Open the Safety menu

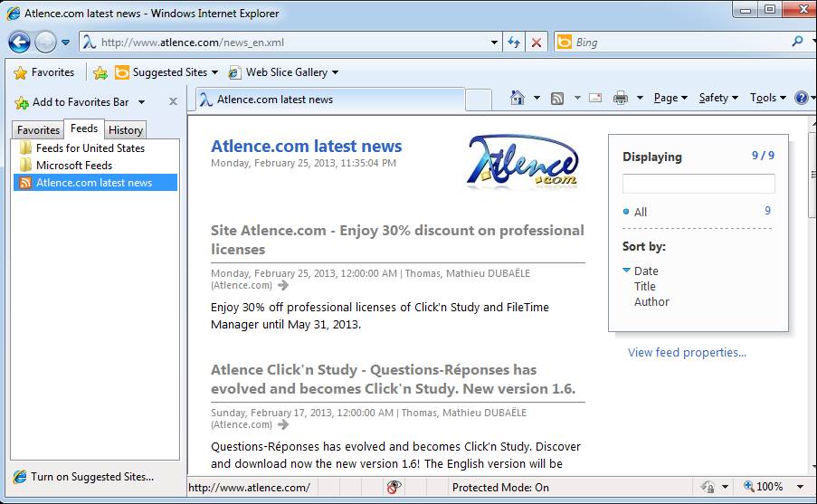click(718, 98)
